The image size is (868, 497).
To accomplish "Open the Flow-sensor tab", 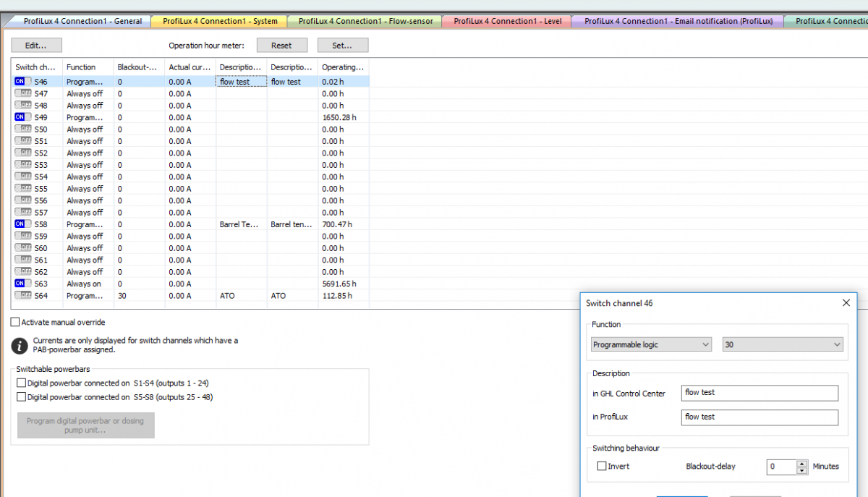I will pos(365,21).
